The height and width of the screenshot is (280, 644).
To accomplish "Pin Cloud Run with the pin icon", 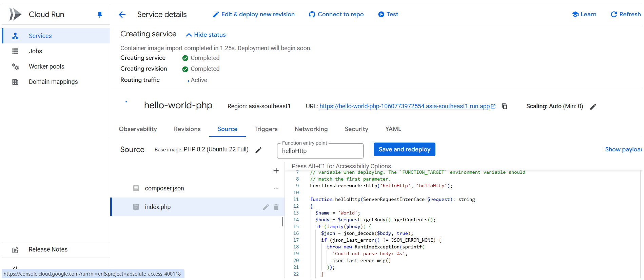I will [x=100, y=15].
